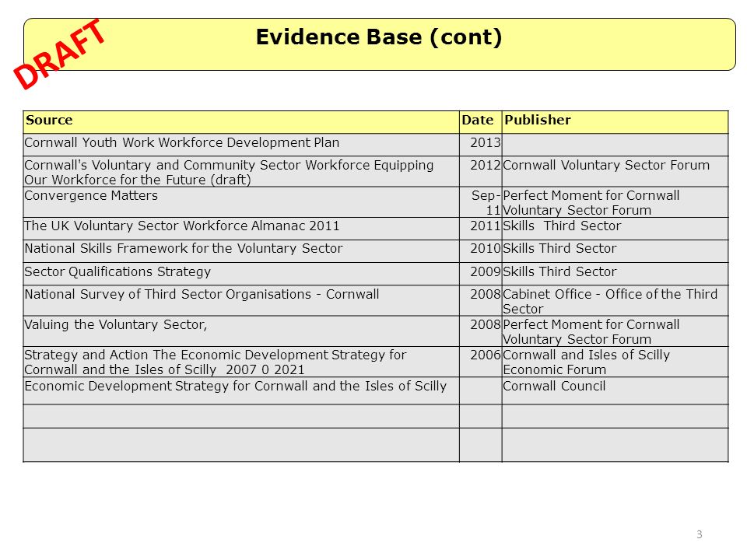
Task: Select the 'Convergence Matters' source cell
Action: point(241,202)
